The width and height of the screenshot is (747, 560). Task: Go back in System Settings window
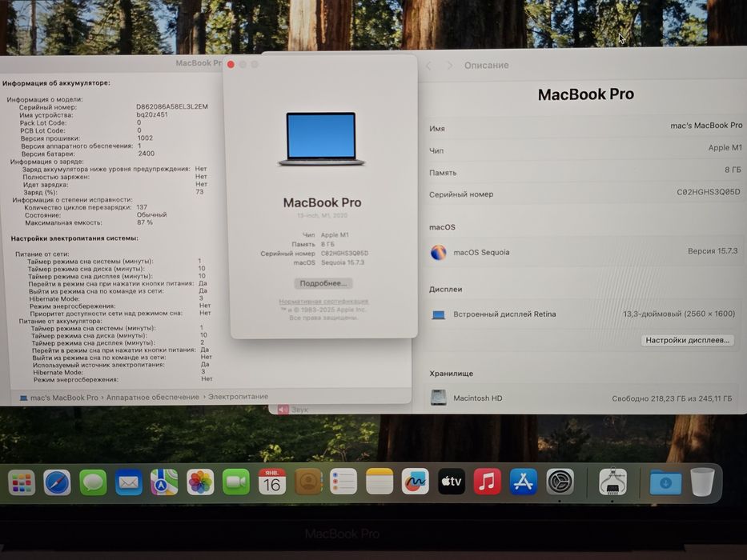click(x=429, y=66)
